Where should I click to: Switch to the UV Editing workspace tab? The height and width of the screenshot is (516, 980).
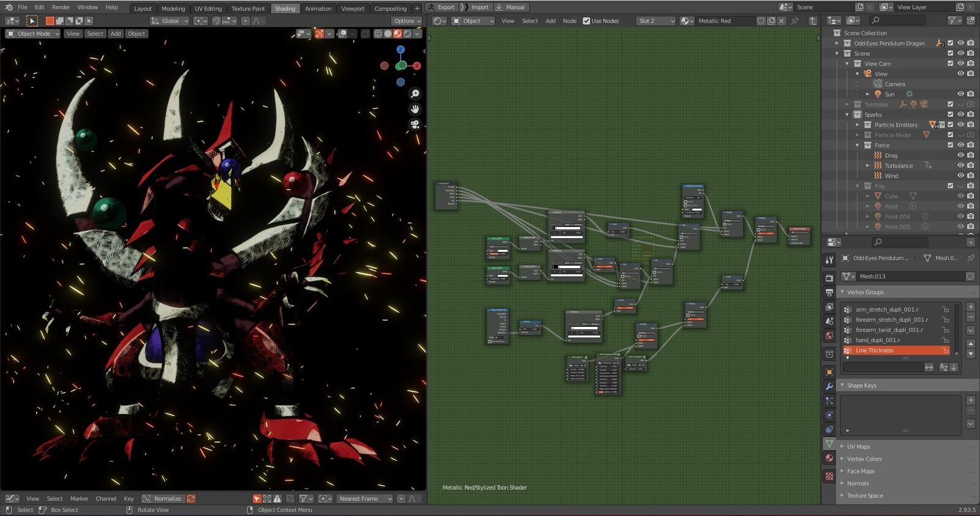point(208,9)
